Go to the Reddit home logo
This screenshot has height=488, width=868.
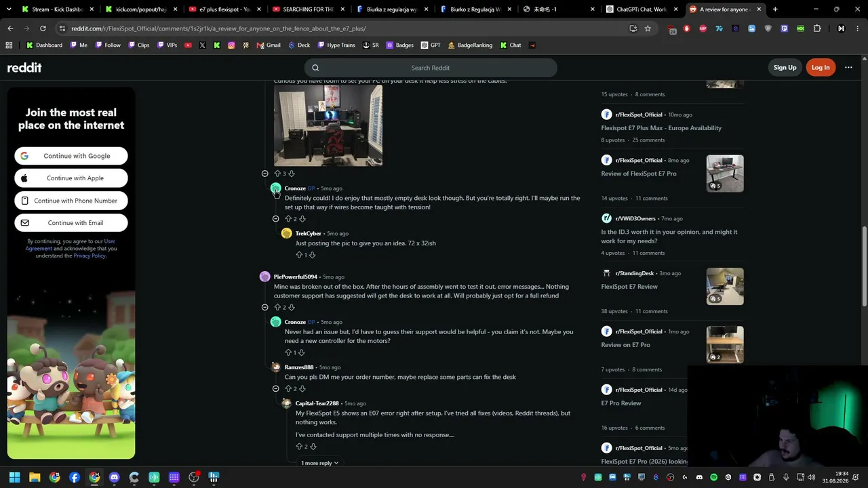(24, 68)
